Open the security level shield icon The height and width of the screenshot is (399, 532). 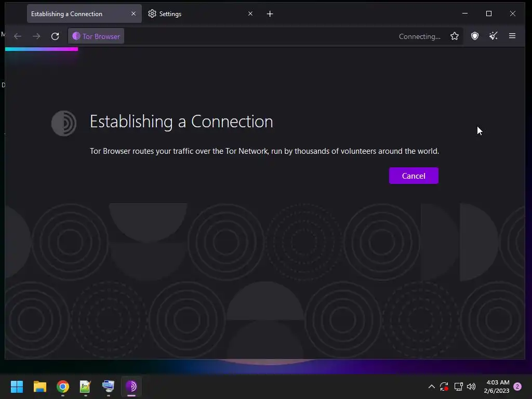(475, 36)
